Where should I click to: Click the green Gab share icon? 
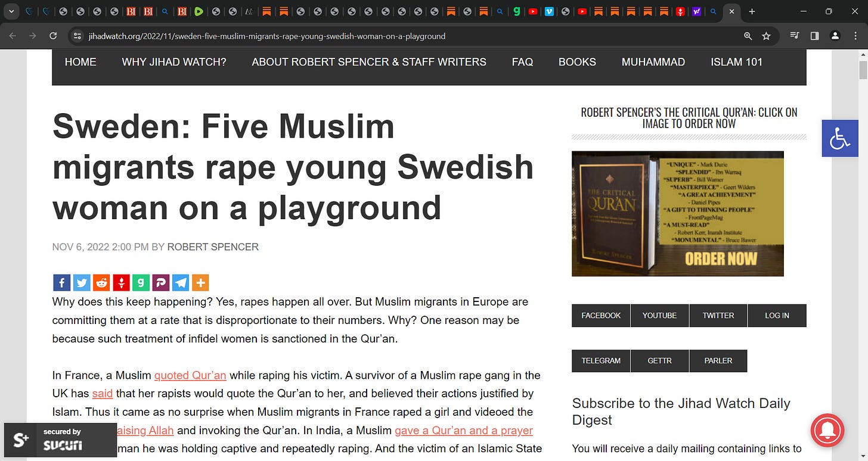tap(141, 282)
